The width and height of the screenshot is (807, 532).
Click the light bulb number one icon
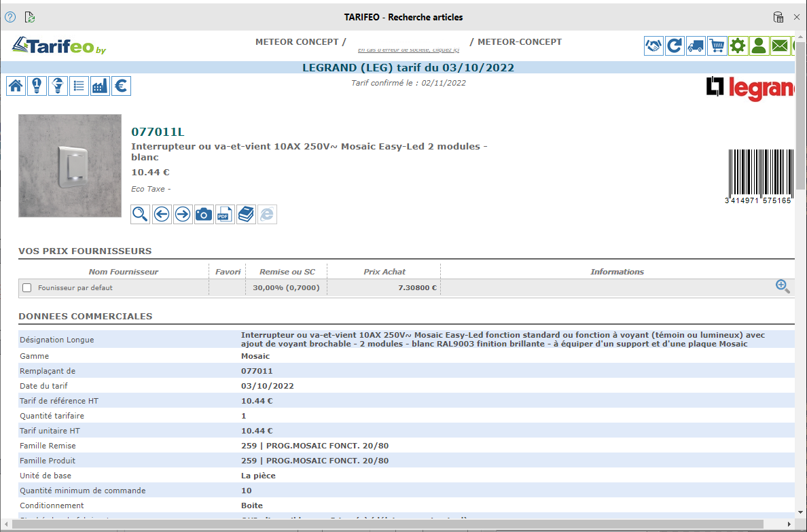tap(37, 86)
